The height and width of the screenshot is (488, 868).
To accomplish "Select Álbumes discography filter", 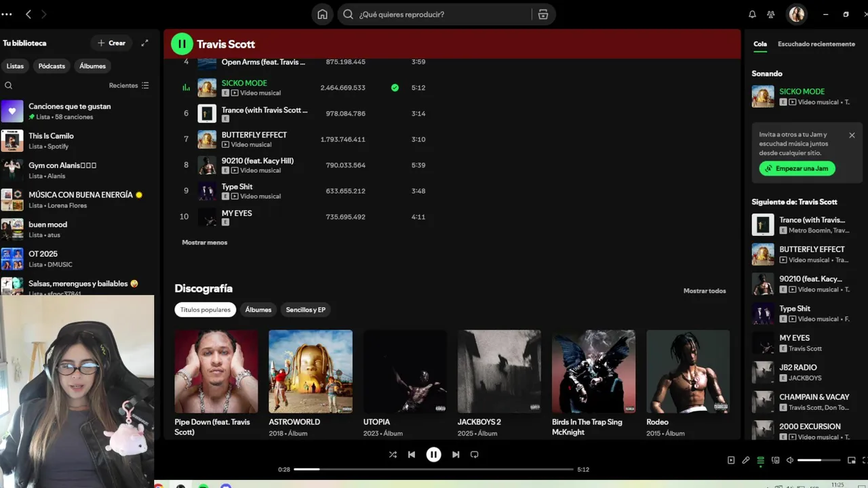I will click(x=258, y=310).
